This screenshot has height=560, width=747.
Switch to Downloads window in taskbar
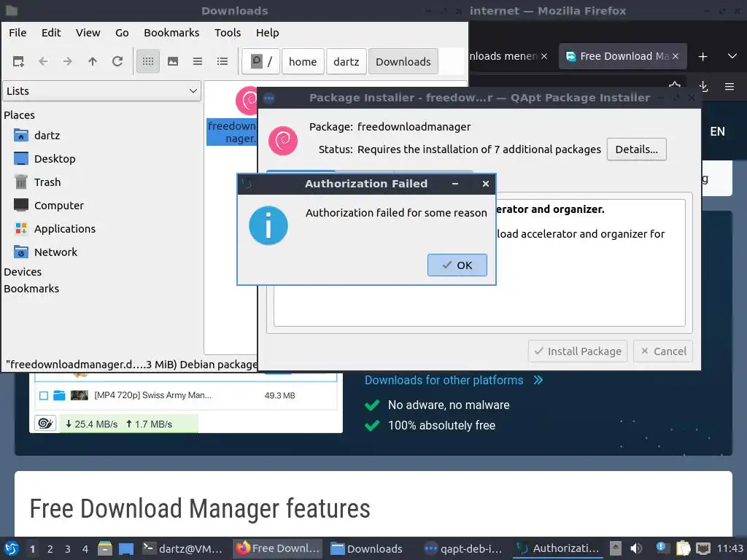(x=367, y=548)
